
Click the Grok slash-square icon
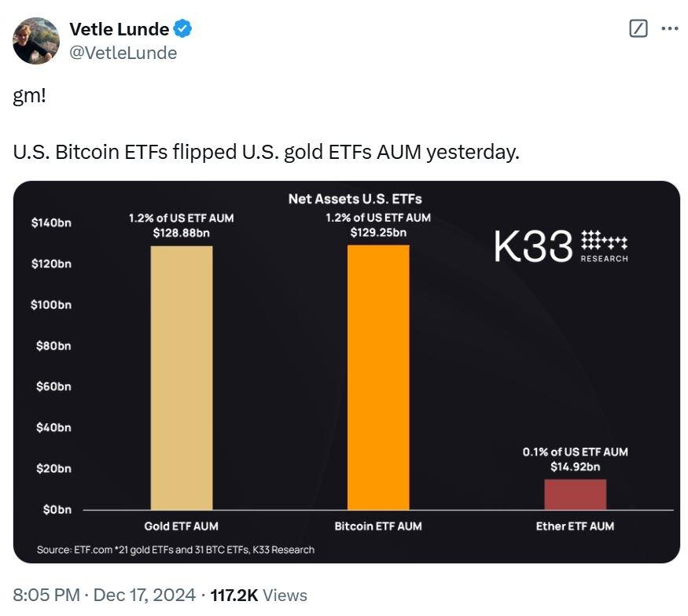(x=638, y=29)
